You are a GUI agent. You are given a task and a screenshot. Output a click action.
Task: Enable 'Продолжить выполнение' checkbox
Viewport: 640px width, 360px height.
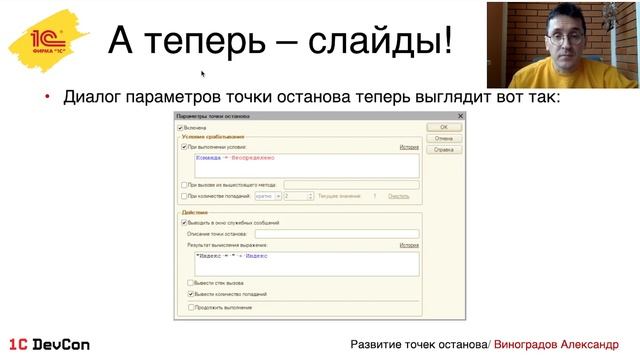point(191,307)
